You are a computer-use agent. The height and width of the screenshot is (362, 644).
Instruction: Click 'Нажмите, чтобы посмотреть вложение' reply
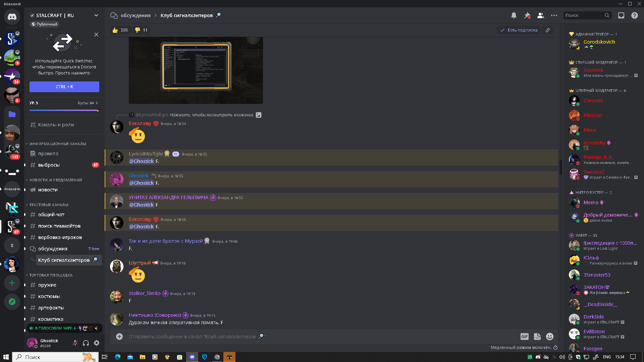pos(212,115)
